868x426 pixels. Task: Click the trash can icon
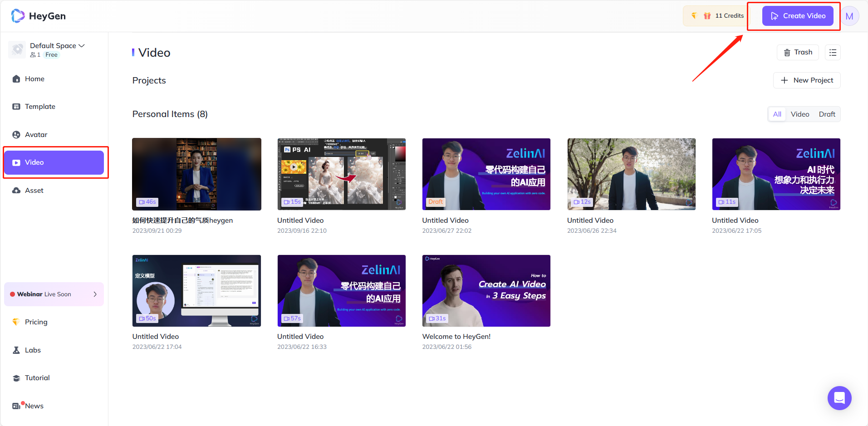click(x=787, y=53)
